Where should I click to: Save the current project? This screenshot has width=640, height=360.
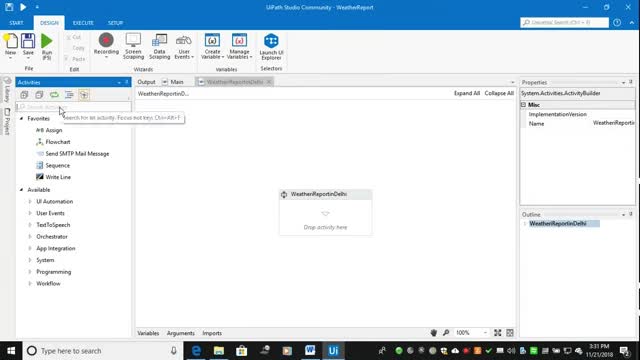tap(28, 46)
